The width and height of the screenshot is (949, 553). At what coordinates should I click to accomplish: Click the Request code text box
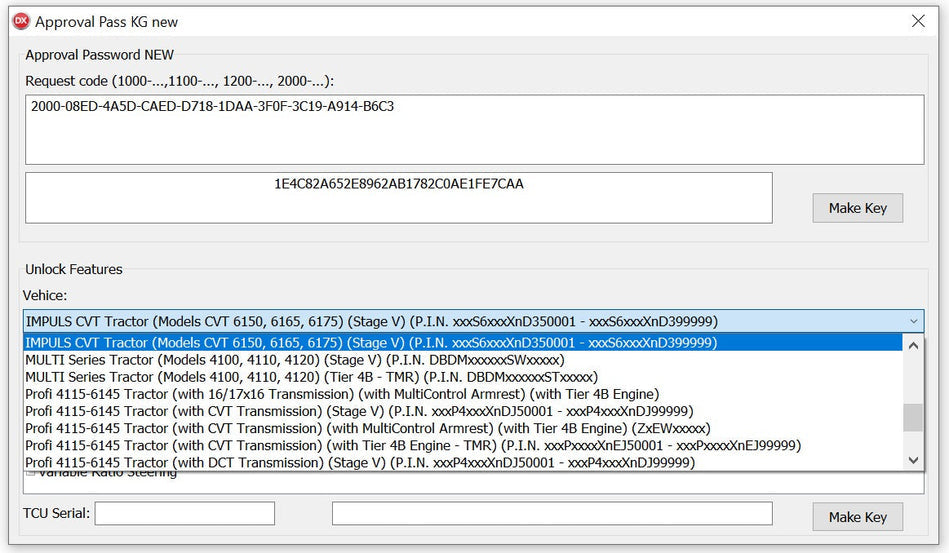click(x=474, y=129)
